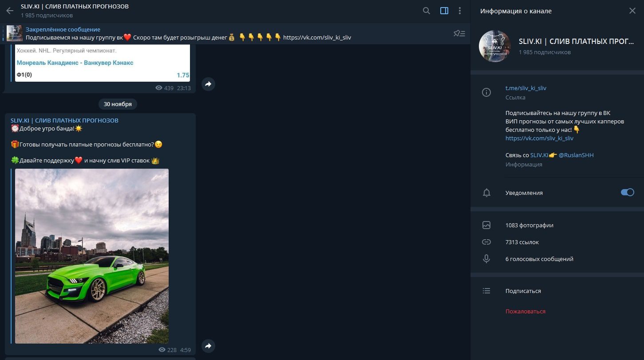Open vk.com/sliv_ki_sliv link in description
Screen dimensions: 644x360
539,138
